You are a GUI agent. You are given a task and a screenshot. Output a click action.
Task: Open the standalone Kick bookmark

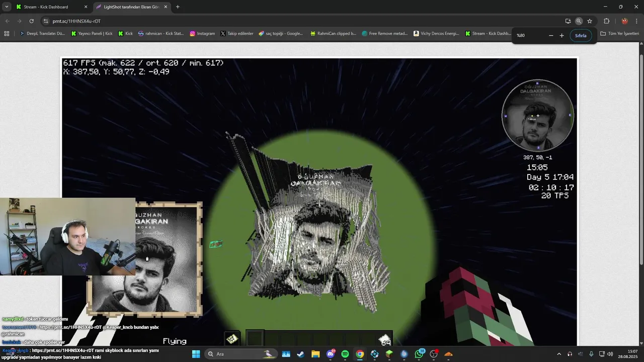[125, 34]
